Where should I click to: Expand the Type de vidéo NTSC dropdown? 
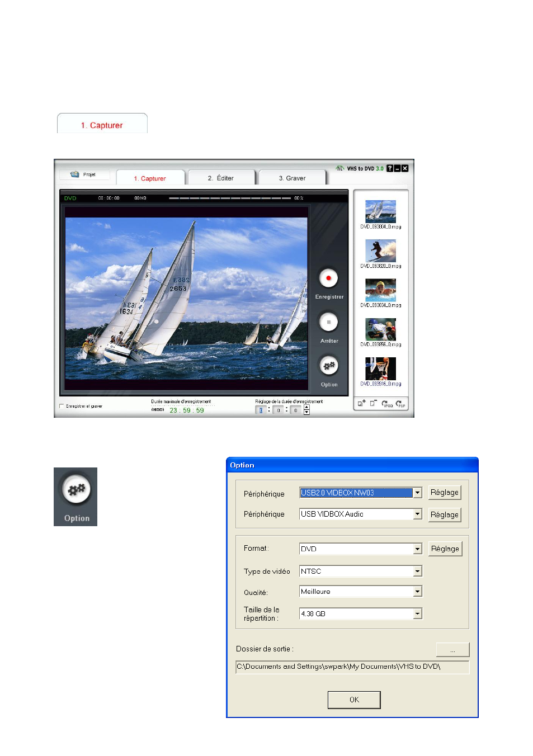pos(417,571)
